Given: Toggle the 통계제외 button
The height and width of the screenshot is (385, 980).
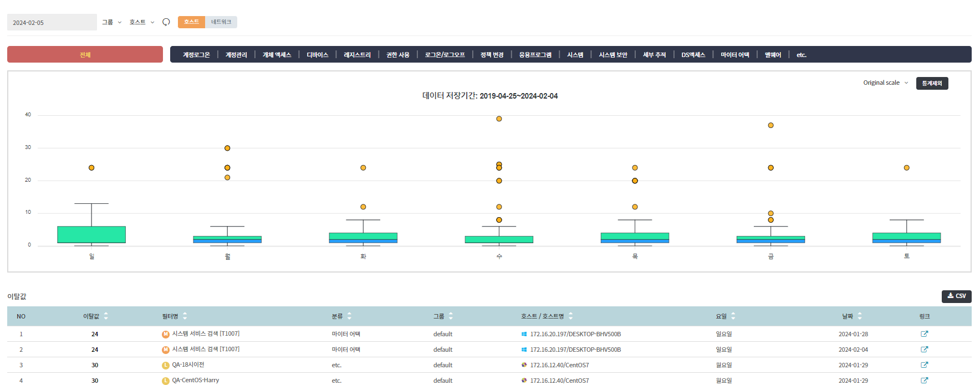Looking at the screenshot, I should [x=932, y=83].
